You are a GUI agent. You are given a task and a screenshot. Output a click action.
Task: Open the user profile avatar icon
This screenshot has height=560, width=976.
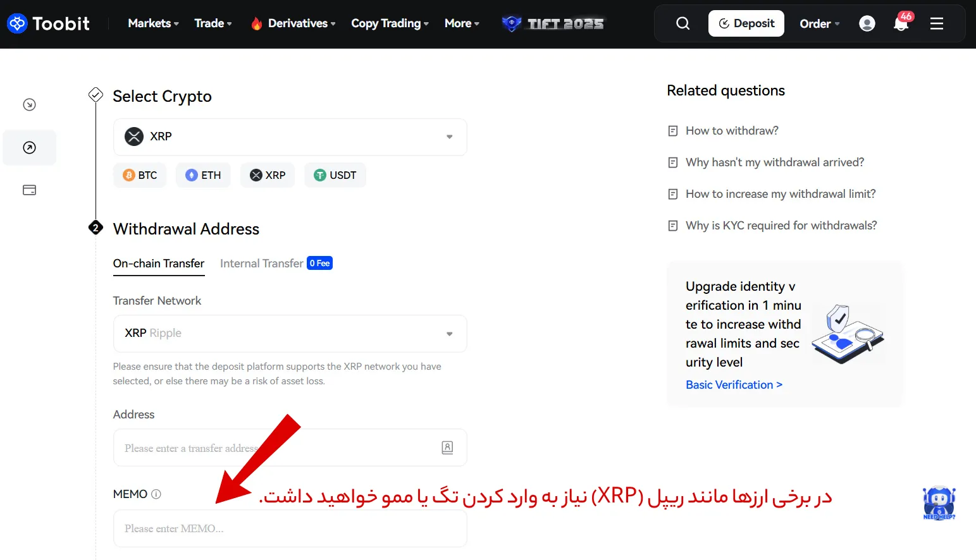[867, 23]
